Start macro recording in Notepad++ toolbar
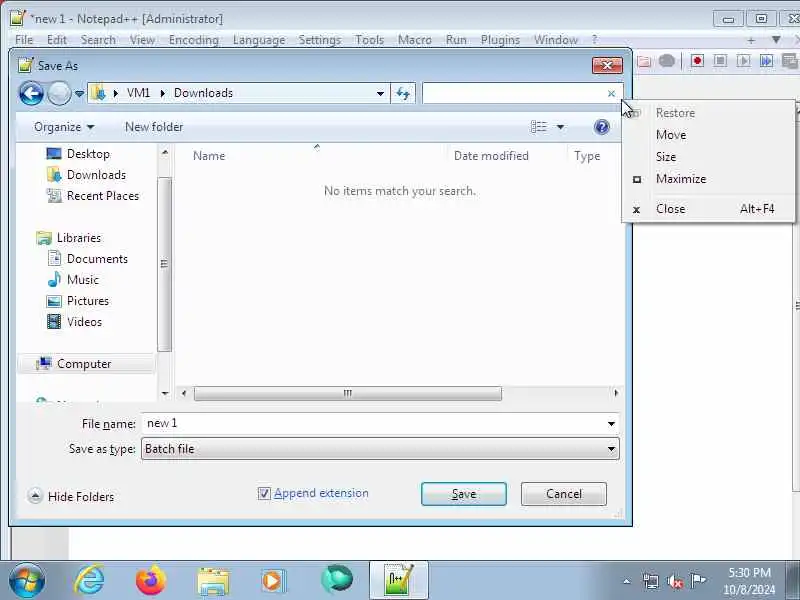The image size is (800, 600). pyautogui.click(x=697, y=61)
